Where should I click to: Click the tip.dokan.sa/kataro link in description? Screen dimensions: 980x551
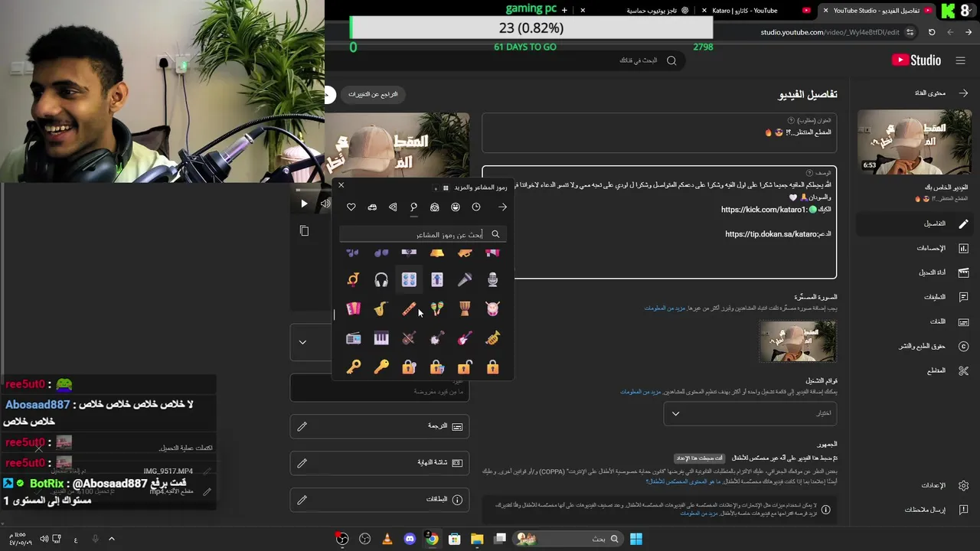pyautogui.click(x=771, y=234)
